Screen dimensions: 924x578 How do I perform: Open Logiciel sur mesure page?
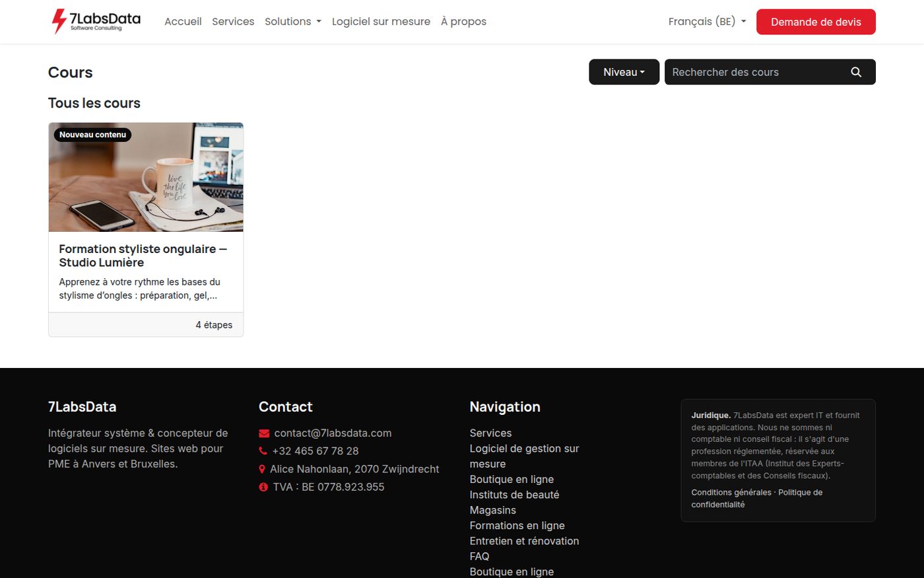(381, 22)
